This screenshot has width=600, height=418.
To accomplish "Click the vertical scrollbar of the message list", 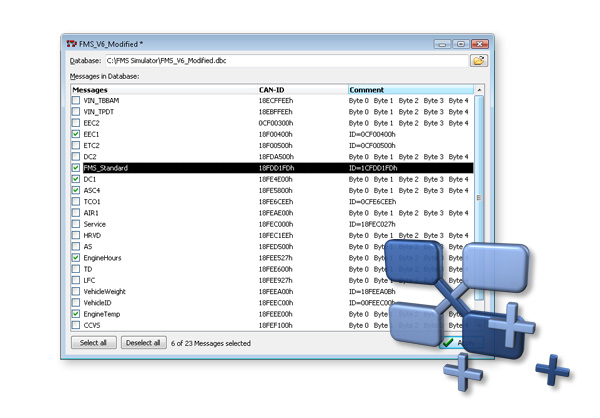I will click(479, 200).
